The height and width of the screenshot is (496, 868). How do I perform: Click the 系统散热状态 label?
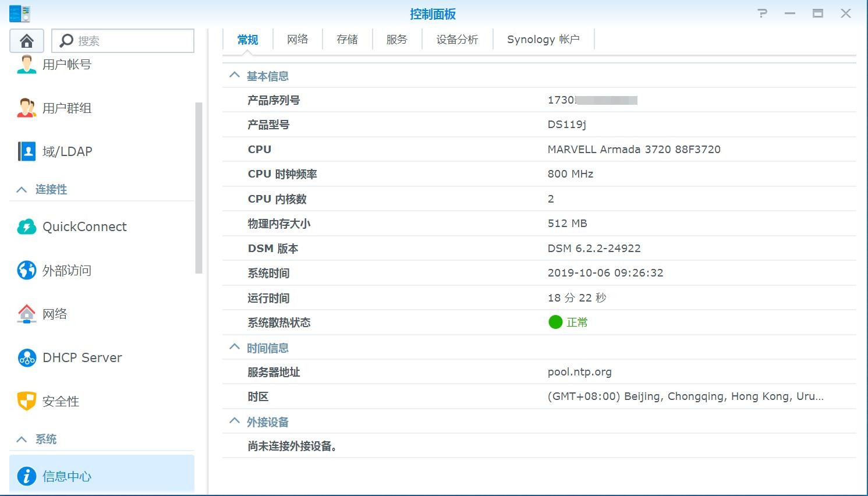(279, 323)
